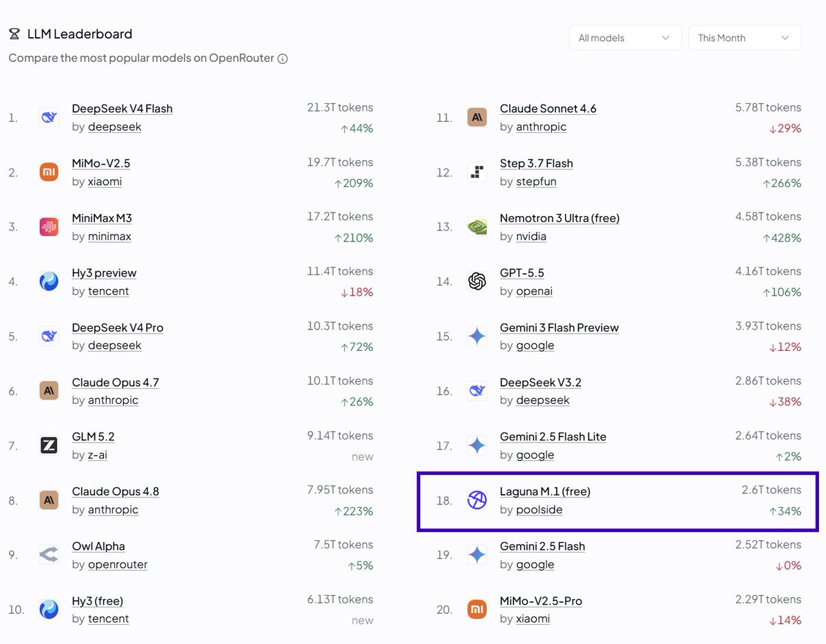Open the Gemini 2.5 Flash Lite link
The height and width of the screenshot is (644, 826).
(x=553, y=437)
